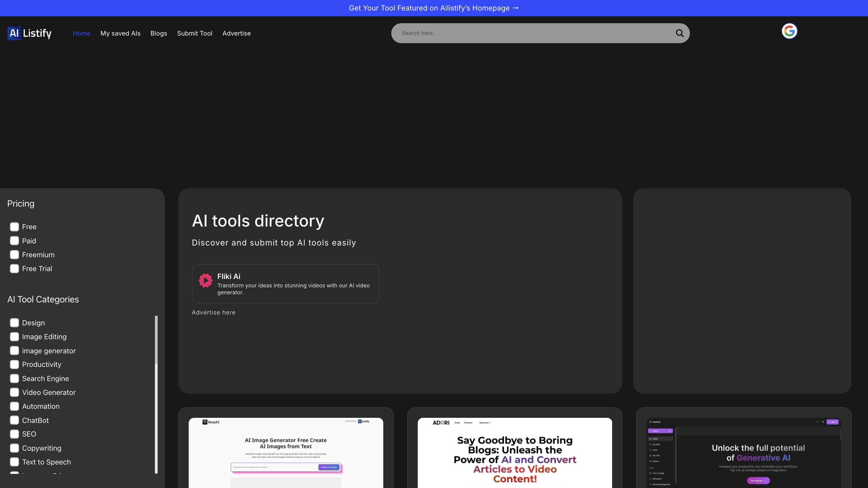Click the Get Your Tool Featured banner

coord(434,8)
